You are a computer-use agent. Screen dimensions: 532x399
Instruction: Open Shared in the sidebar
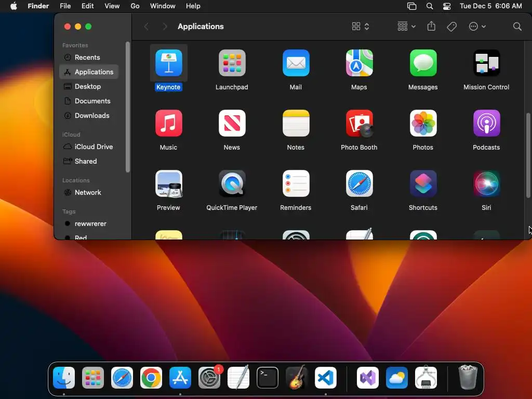89,162
